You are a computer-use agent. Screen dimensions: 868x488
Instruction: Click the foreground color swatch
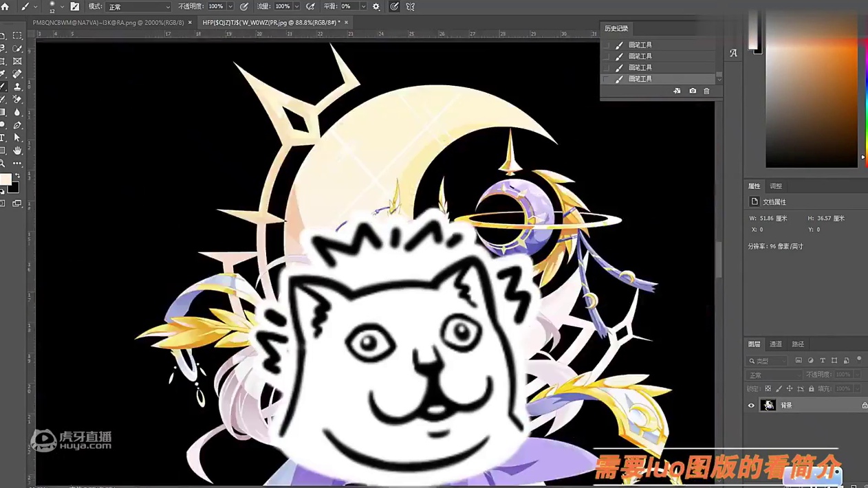click(x=5, y=180)
